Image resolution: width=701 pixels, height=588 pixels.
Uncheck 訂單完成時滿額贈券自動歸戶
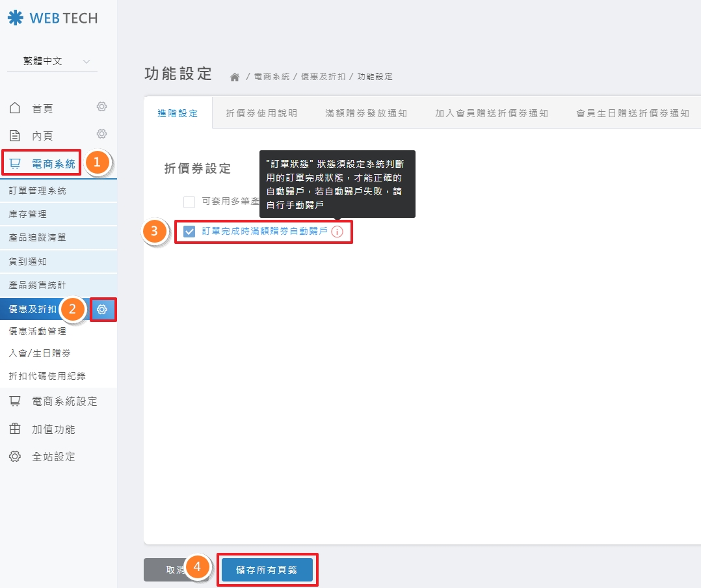point(189,232)
